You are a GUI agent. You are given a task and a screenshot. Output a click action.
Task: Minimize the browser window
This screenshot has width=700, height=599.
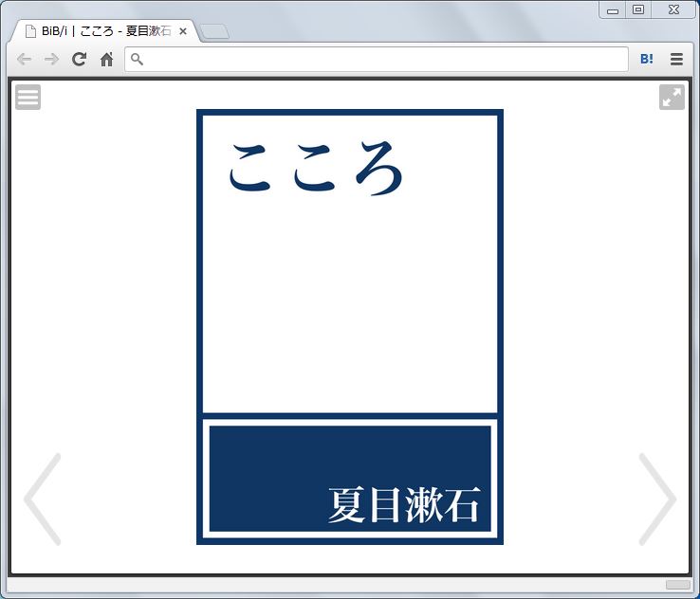tap(613, 9)
